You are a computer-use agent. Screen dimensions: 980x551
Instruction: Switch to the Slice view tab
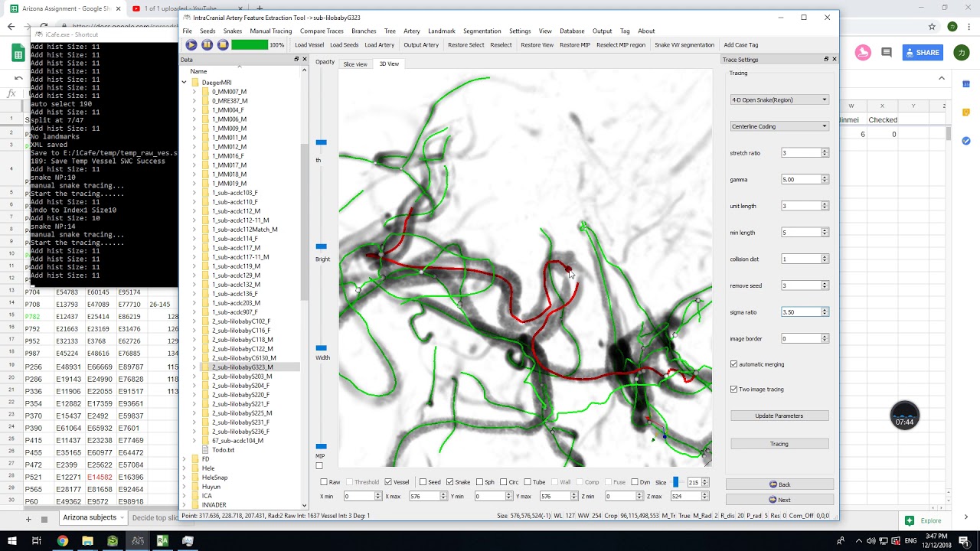[355, 64]
